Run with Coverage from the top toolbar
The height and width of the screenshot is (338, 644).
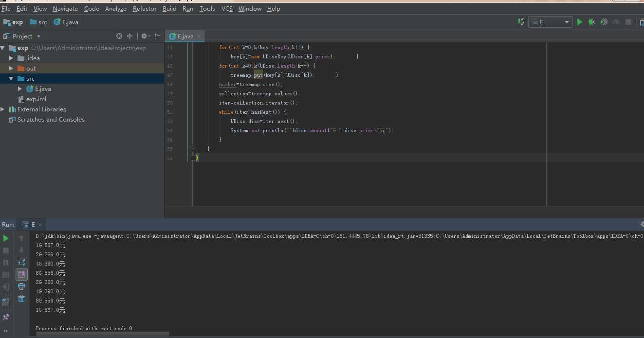pyautogui.click(x=604, y=22)
